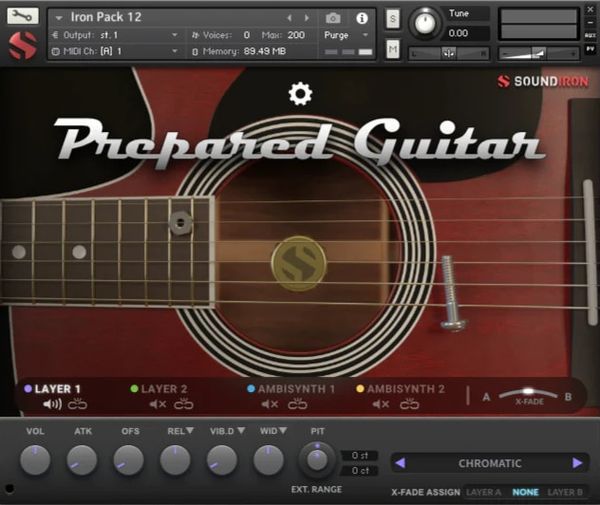
Task: Click the SOUNDIRON brand logo top right
Action: pyautogui.click(x=543, y=81)
